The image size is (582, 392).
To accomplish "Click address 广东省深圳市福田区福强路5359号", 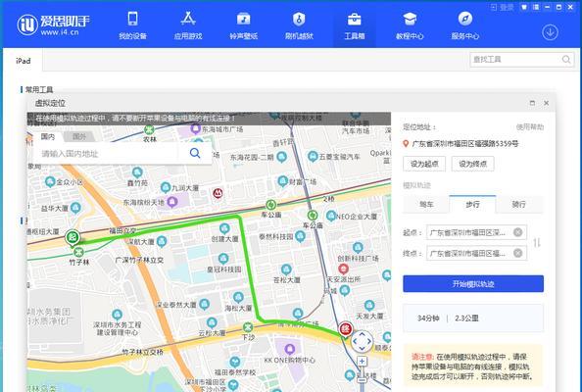I will 465,144.
